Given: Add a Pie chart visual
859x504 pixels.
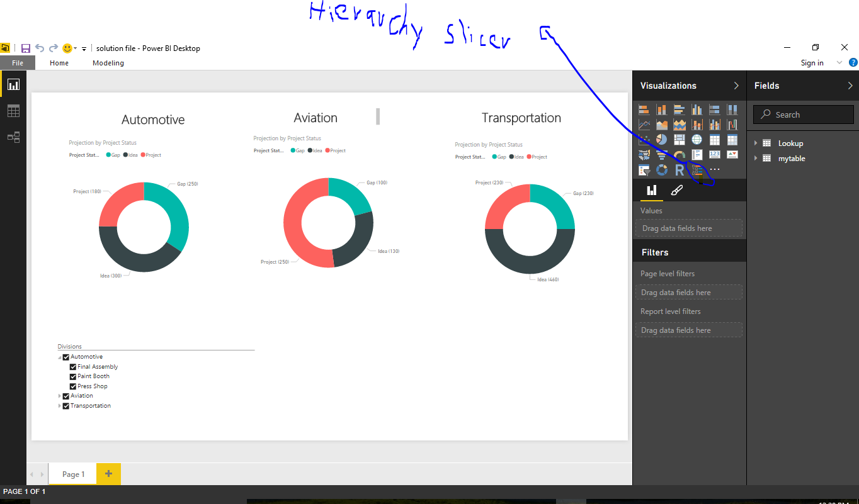Looking at the screenshot, I should click(x=661, y=140).
